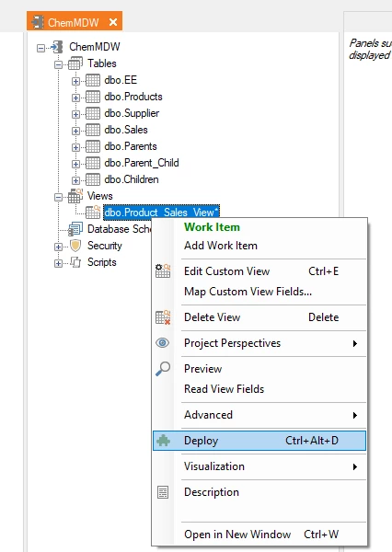Collapse the Tables tree node

(x=59, y=64)
